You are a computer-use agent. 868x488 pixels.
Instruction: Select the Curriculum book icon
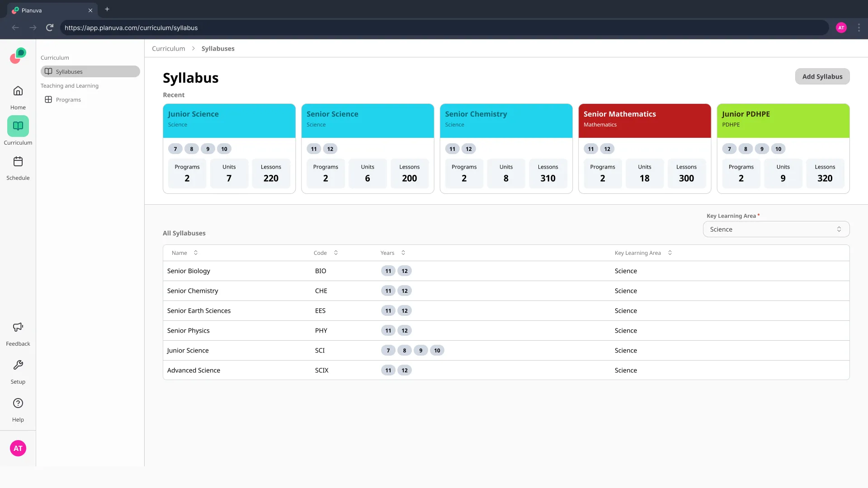(x=18, y=126)
